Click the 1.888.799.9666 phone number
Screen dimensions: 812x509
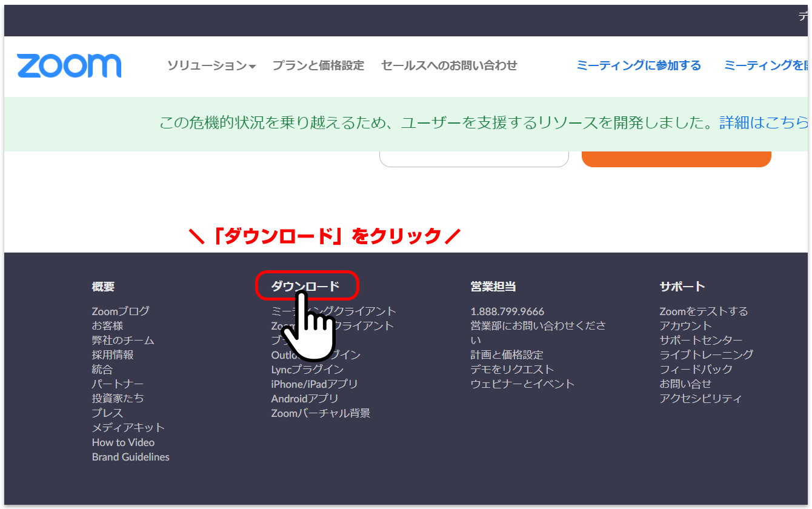pos(507,311)
